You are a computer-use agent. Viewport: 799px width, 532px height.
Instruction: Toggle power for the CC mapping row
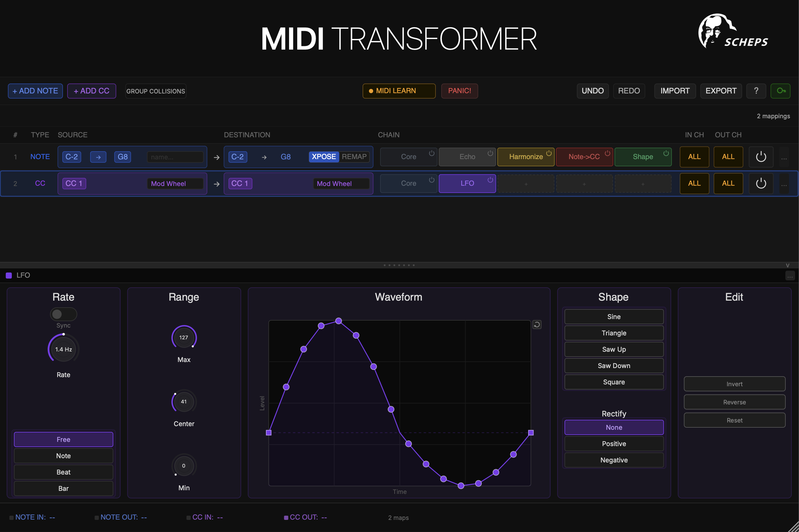click(761, 183)
